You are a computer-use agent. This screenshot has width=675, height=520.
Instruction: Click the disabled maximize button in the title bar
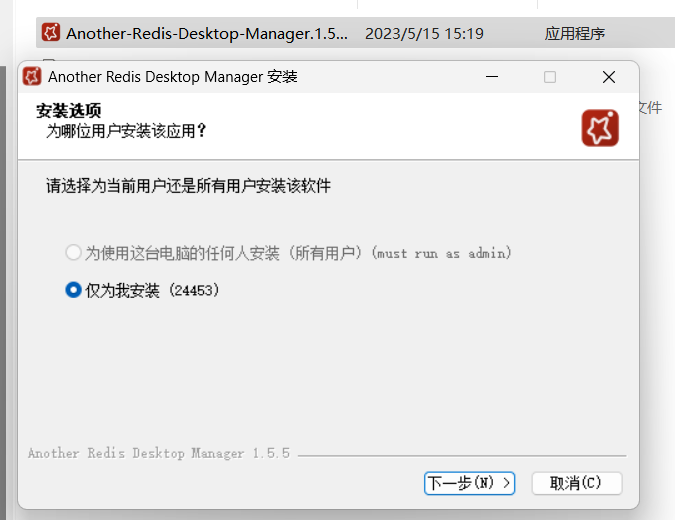click(550, 77)
